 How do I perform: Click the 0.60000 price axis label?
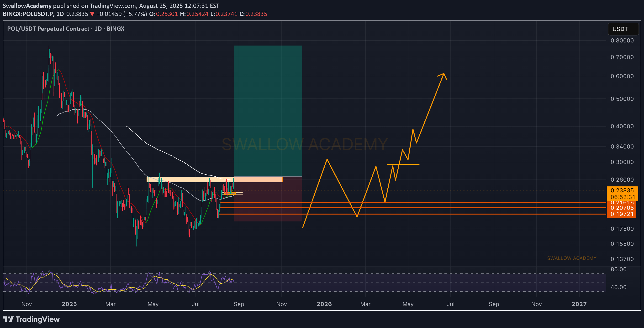(x=622, y=76)
